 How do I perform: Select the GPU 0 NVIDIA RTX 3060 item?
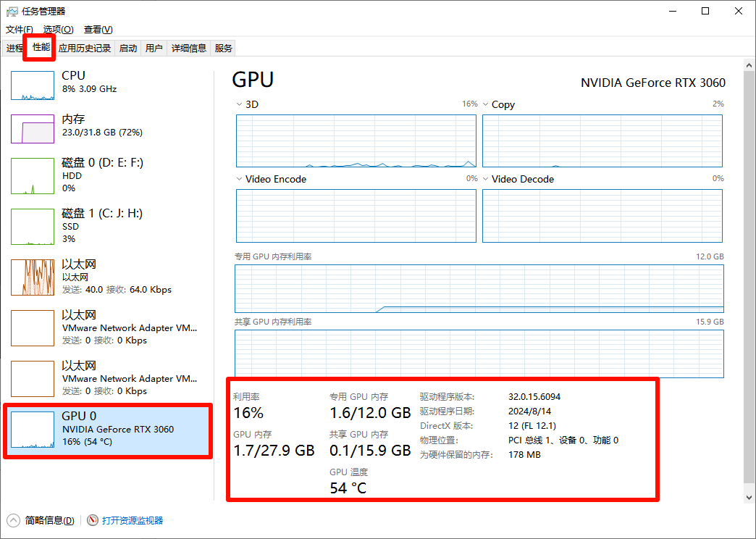click(x=107, y=430)
